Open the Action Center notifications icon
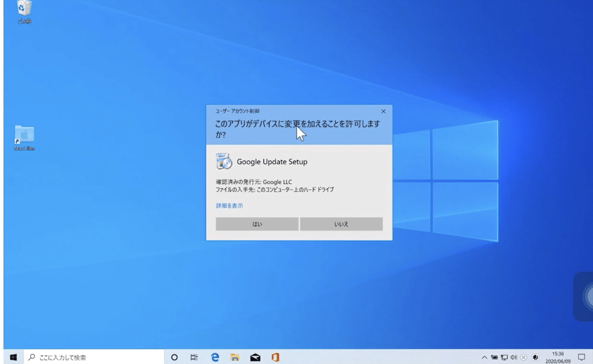Image resolution: width=593 pixels, height=364 pixels. tap(582, 357)
